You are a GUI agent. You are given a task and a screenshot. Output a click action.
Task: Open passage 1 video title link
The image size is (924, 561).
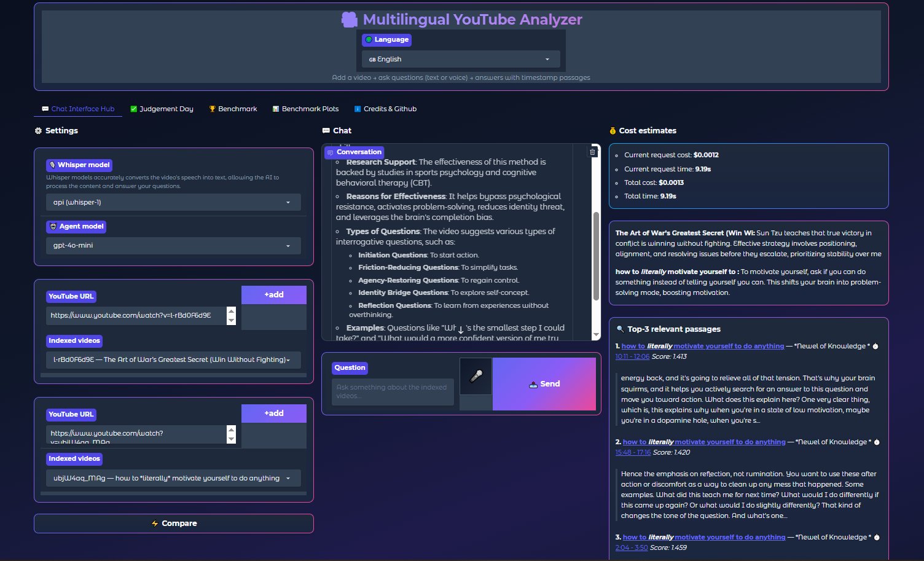pyautogui.click(x=703, y=346)
